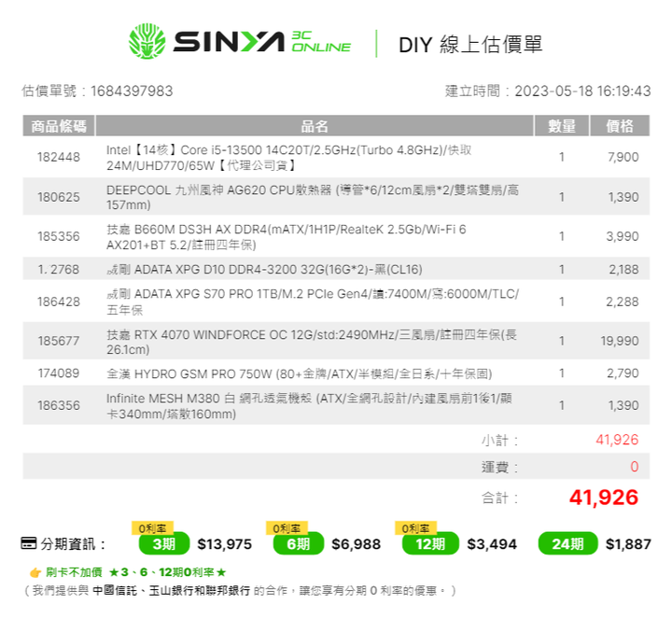Select the 24期 installment badge
The width and height of the screenshot is (672, 618).
(567, 543)
